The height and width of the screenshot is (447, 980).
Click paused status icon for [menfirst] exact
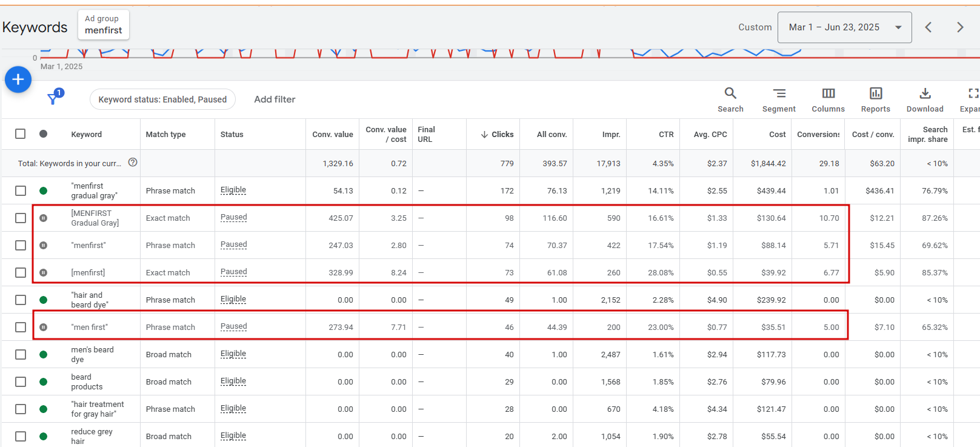click(43, 272)
